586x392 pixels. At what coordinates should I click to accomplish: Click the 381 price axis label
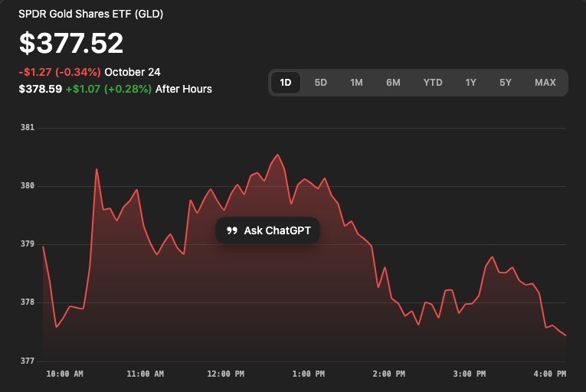28,128
